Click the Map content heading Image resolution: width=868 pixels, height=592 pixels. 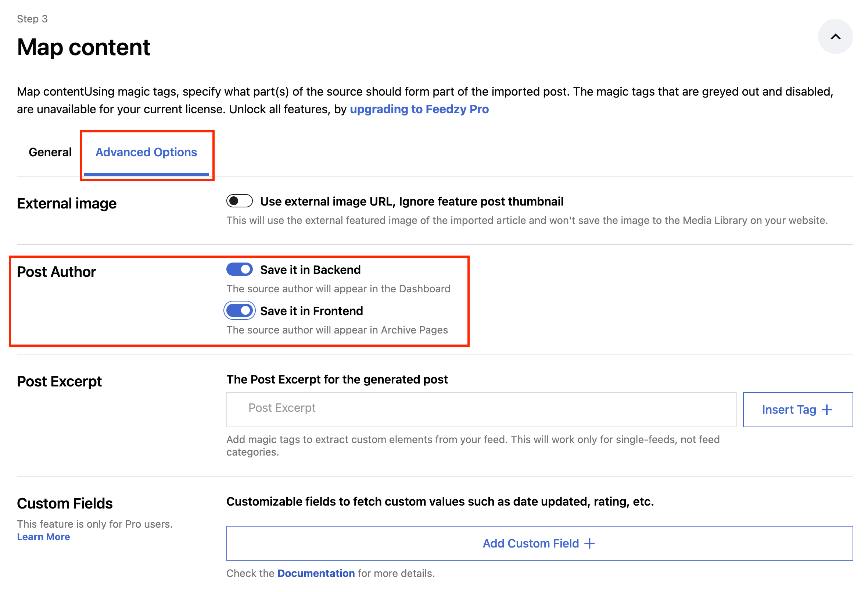tap(83, 47)
